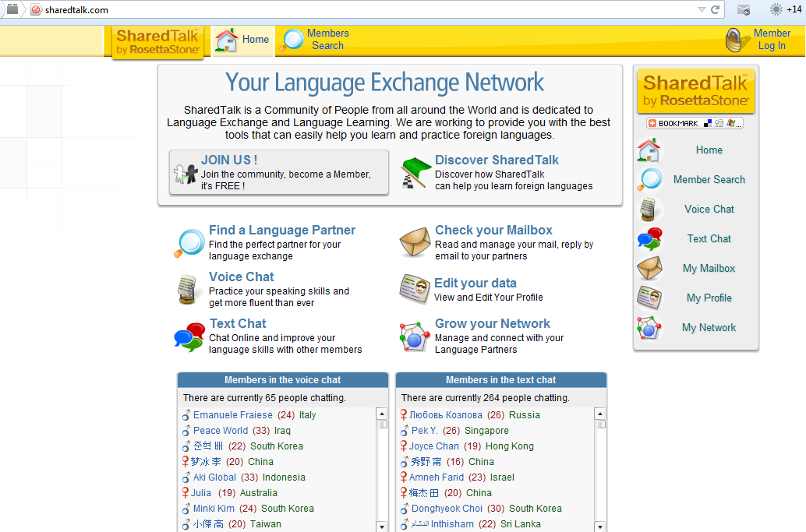The width and height of the screenshot is (806, 532).
Task: Click the sidebar Text Chat bubbles icon
Action: 649,239
